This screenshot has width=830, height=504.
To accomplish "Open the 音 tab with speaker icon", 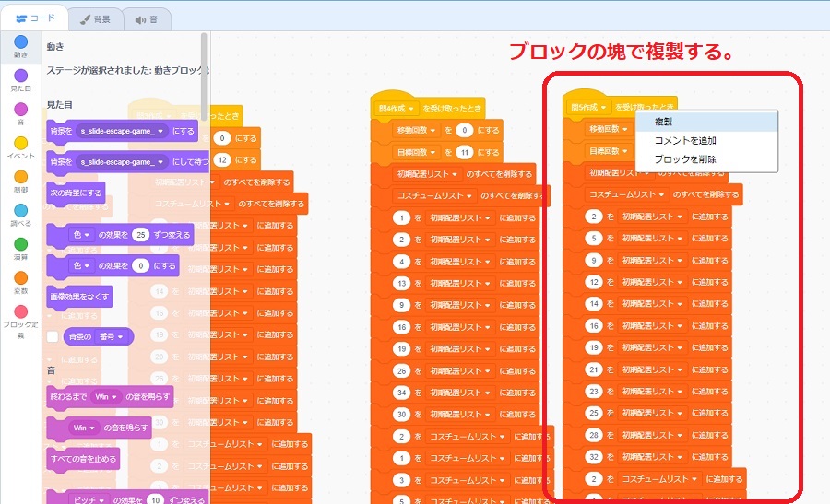I will [148, 19].
